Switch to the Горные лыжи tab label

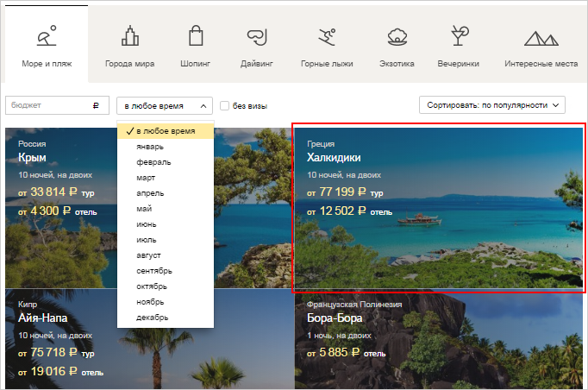point(327,64)
